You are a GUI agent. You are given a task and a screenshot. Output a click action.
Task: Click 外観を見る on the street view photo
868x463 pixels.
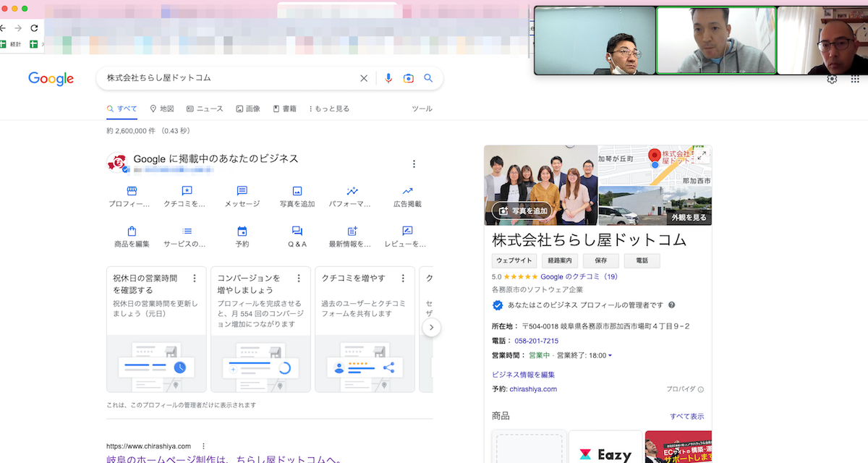(x=689, y=216)
